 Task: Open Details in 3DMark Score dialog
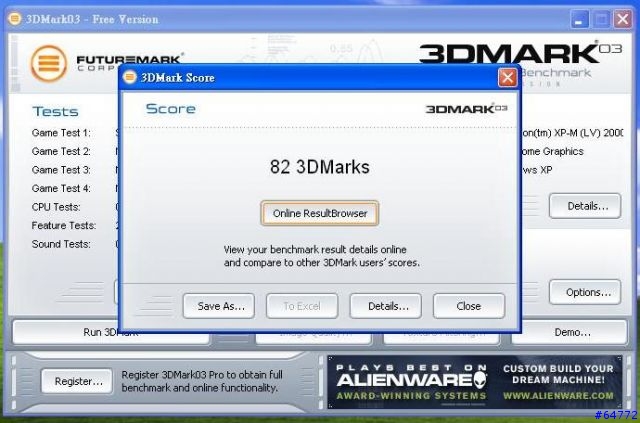385,306
